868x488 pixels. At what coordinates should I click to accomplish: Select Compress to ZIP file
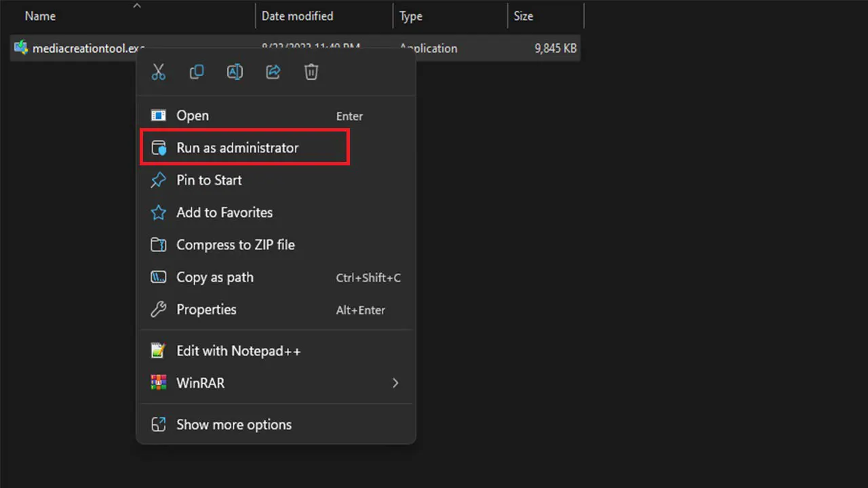pyautogui.click(x=235, y=245)
